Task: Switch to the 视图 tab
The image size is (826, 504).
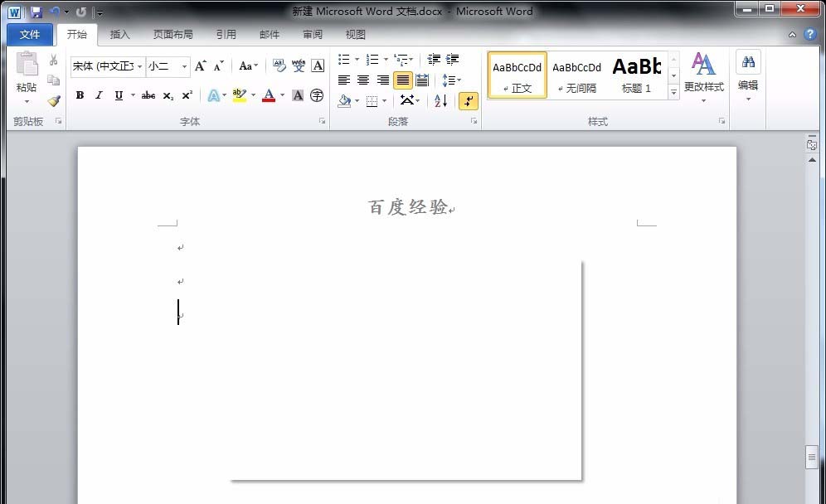Action: tap(356, 35)
